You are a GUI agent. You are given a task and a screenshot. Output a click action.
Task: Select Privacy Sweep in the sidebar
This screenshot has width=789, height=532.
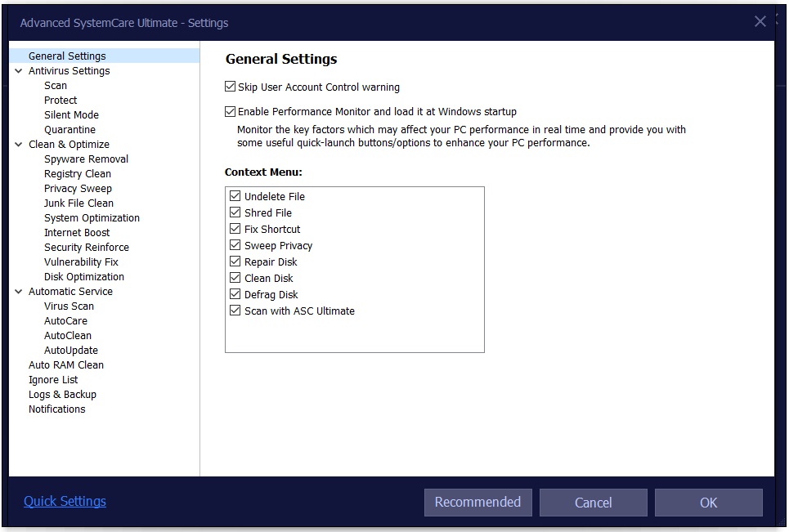click(78, 189)
